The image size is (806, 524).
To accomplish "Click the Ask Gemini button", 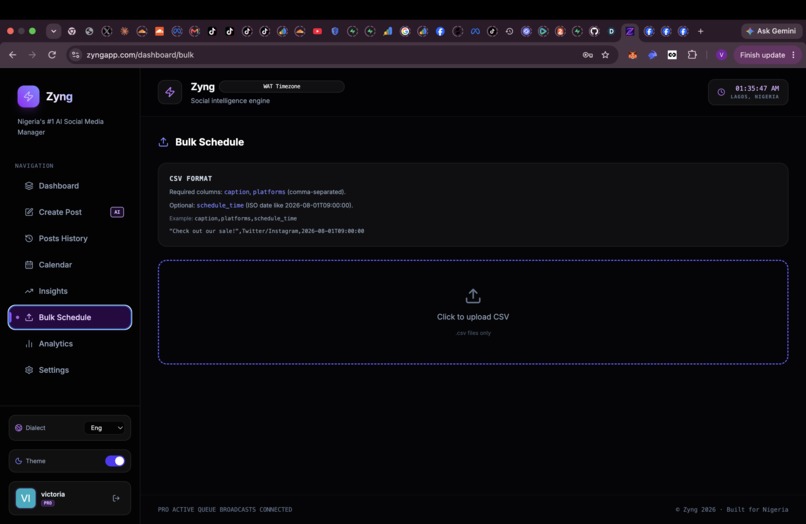I will pyautogui.click(x=771, y=31).
